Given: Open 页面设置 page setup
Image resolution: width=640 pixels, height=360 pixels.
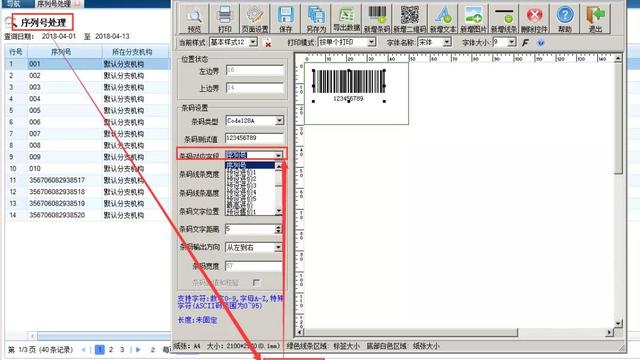Looking at the screenshot, I should [255, 19].
